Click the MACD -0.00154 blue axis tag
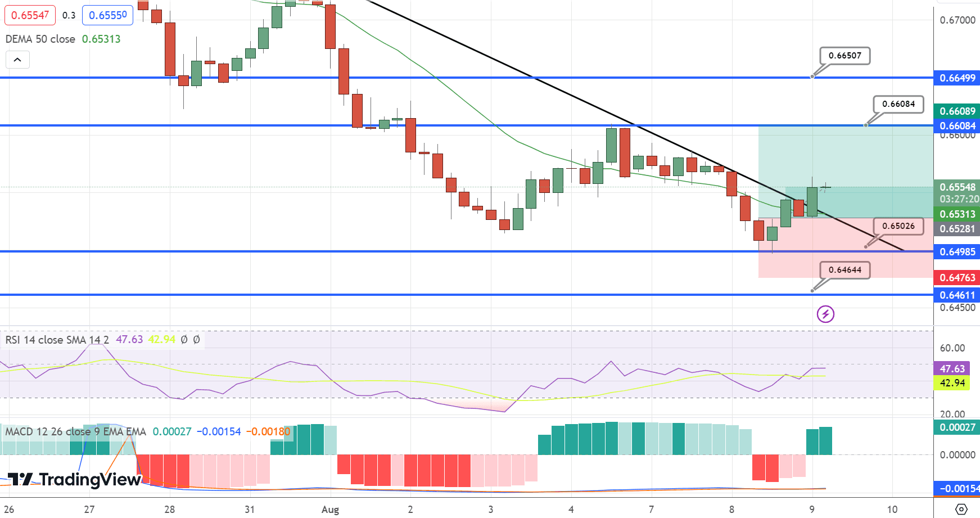 pyautogui.click(x=957, y=489)
